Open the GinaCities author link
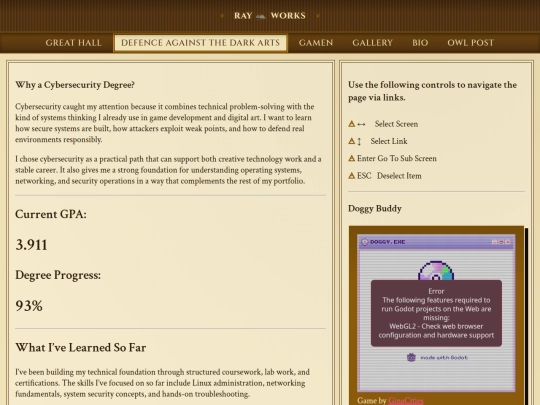This screenshot has height=405, width=540. click(x=406, y=401)
